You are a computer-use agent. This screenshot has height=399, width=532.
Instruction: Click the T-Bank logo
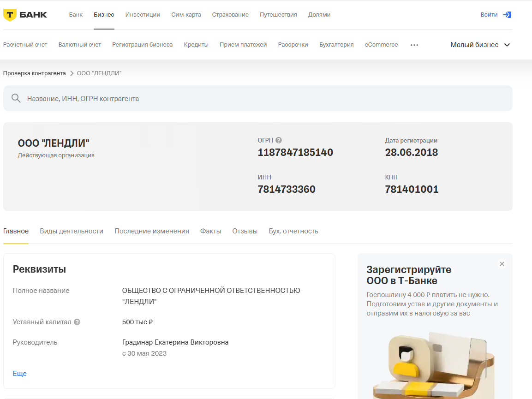25,15
